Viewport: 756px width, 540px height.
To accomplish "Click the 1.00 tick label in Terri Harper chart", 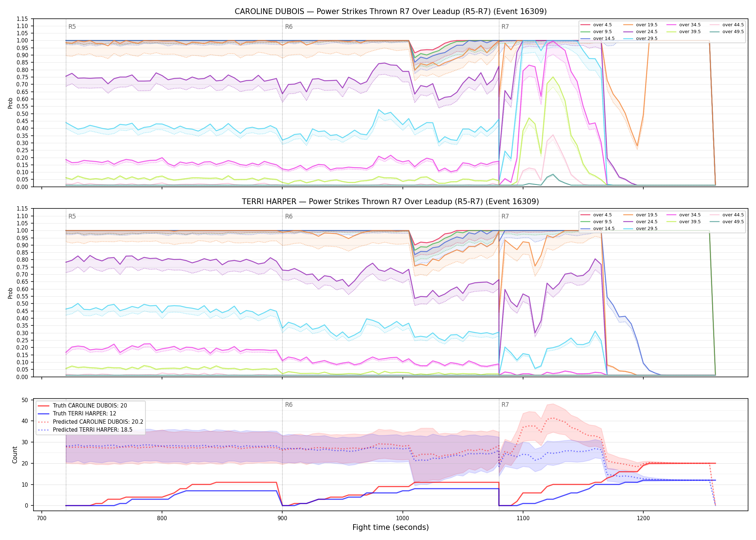I will [22, 230].
